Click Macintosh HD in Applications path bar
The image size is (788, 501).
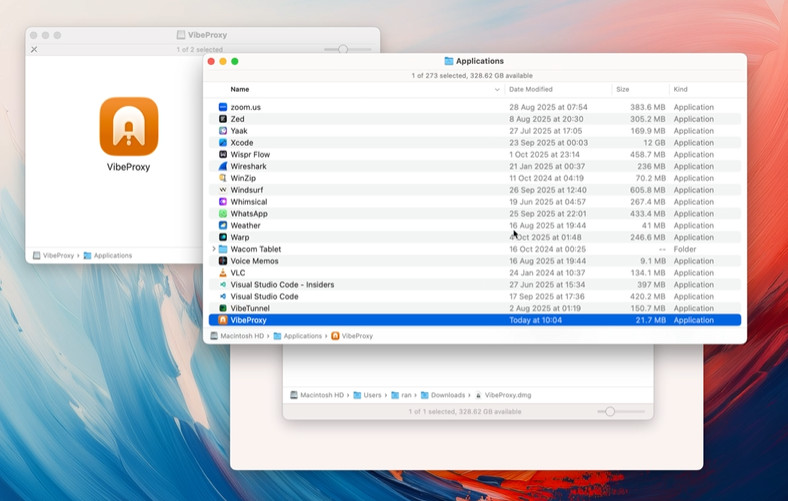pos(237,336)
